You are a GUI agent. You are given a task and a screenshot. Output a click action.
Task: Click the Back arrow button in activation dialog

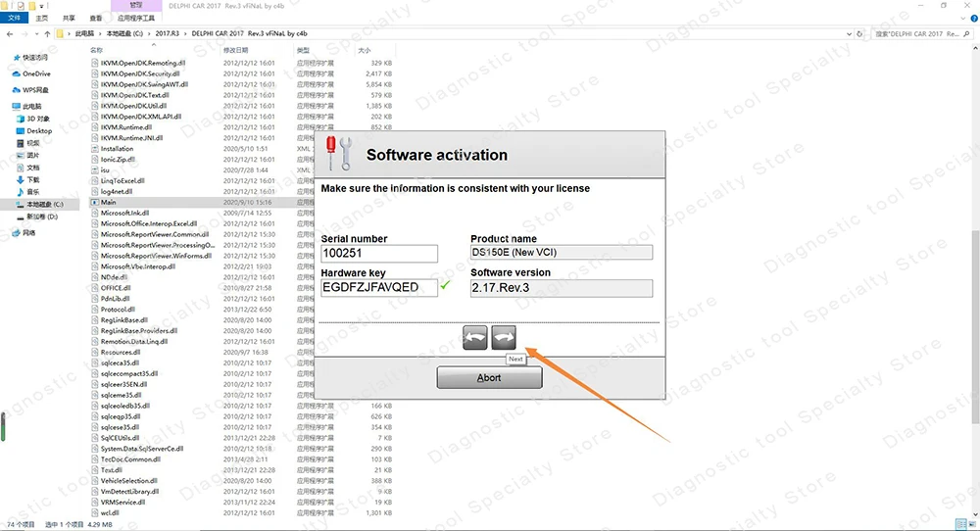point(475,338)
